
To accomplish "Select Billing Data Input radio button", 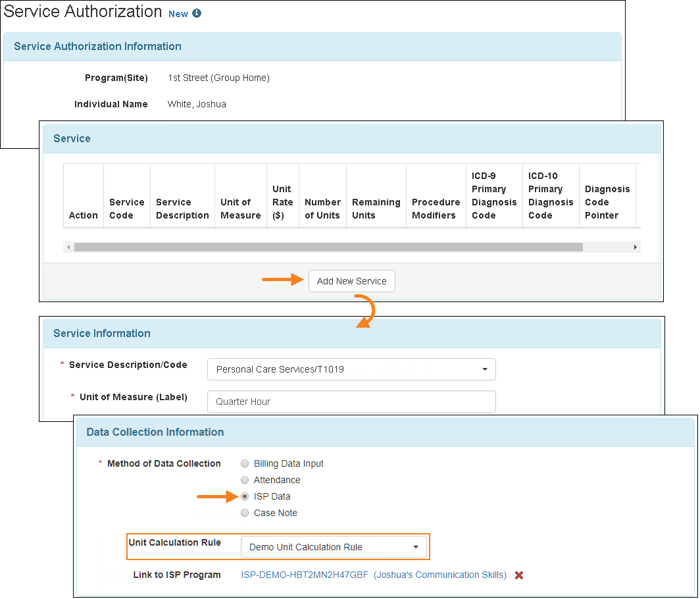I will (245, 463).
